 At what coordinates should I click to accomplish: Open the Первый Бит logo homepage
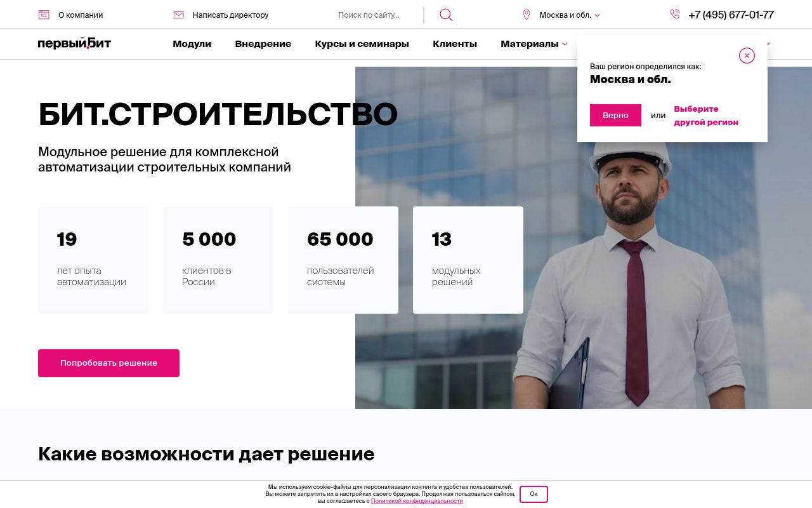click(74, 43)
